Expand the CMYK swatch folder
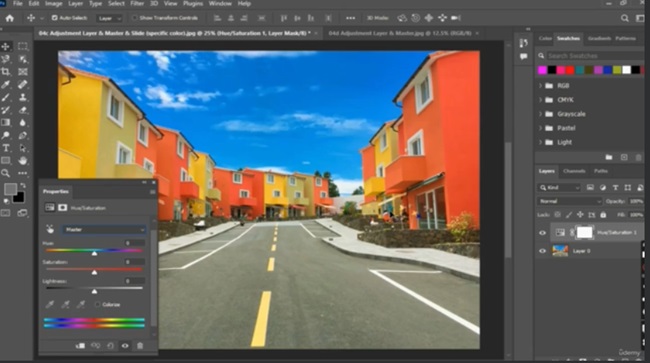 point(541,100)
